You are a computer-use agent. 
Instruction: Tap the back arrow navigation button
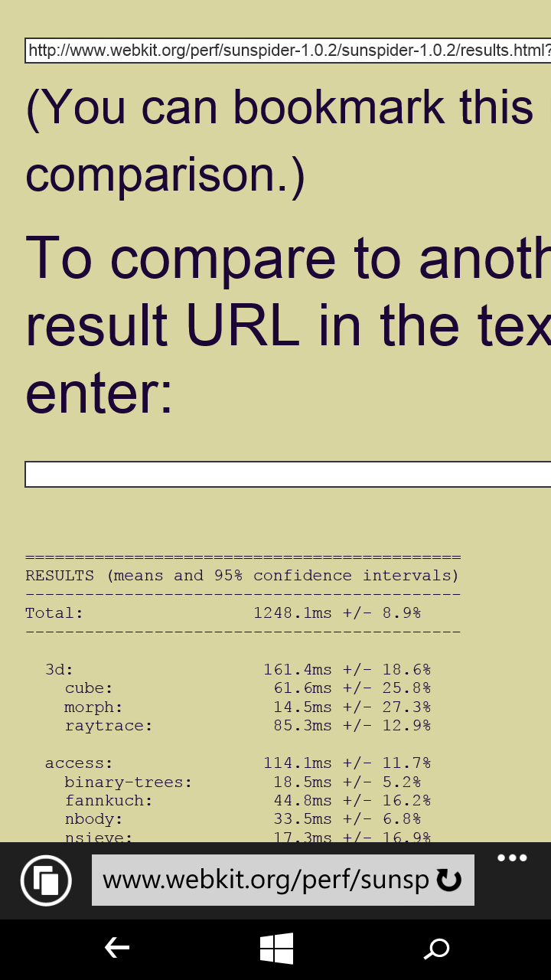click(x=116, y=949)
